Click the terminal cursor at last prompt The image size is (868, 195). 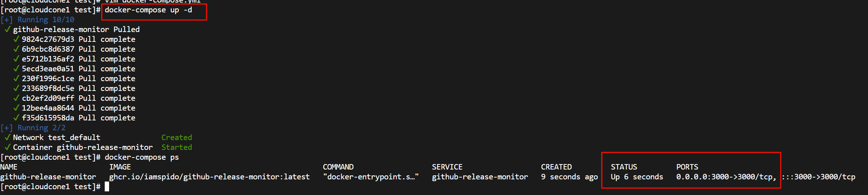pyautogui.click(x=107, y=187)
